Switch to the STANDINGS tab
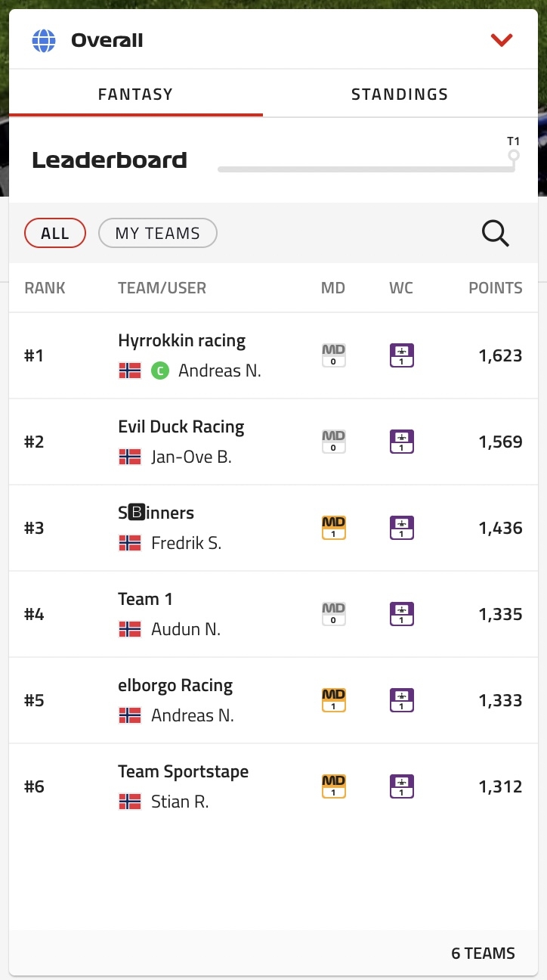This screenshot has width=547, height=980. point(400,95)
